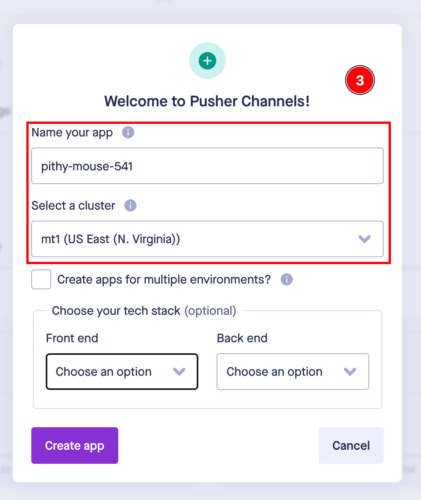
Task: Click the Select a cluster label
Action: coord(73,206)
